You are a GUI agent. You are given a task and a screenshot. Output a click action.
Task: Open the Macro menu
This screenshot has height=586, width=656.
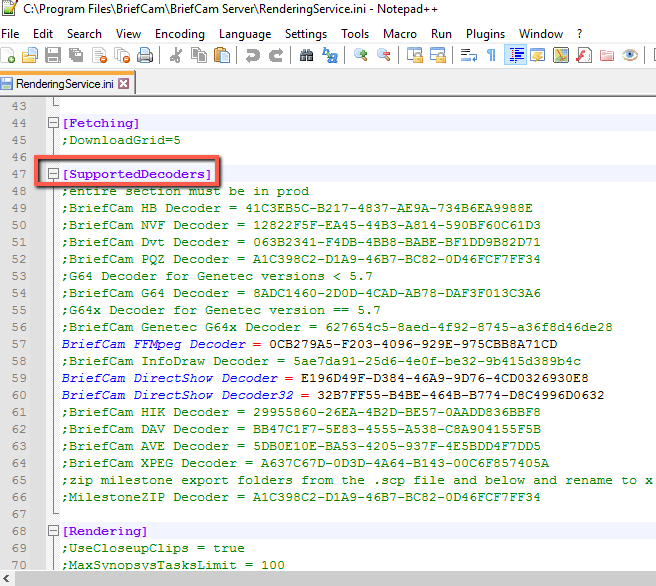tap(400, 34)
